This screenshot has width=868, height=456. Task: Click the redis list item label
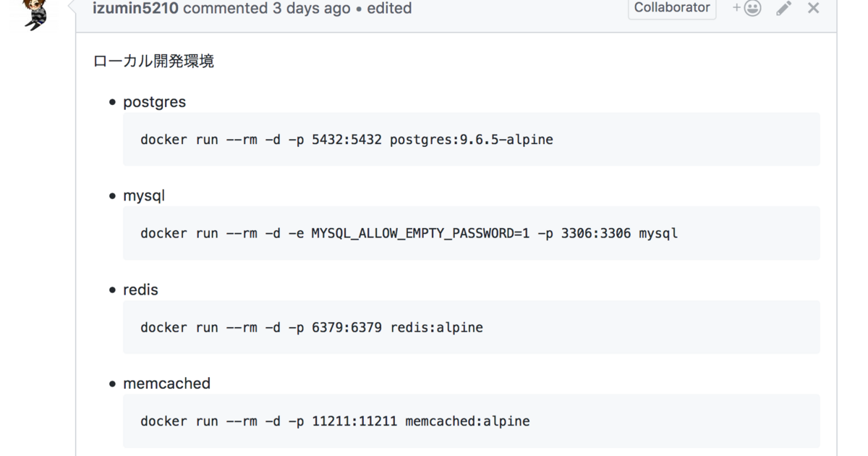(x=140, y=290)
